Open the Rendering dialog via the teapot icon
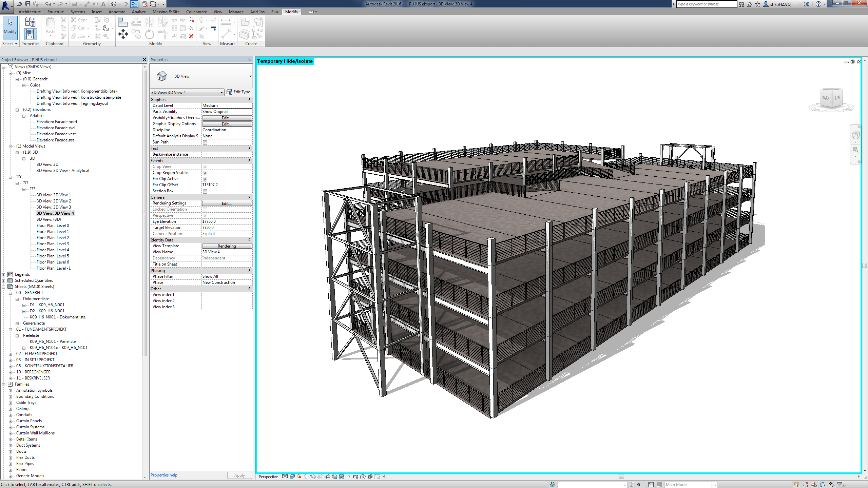The width and height of the screenshot is (868, 488). 313,477
